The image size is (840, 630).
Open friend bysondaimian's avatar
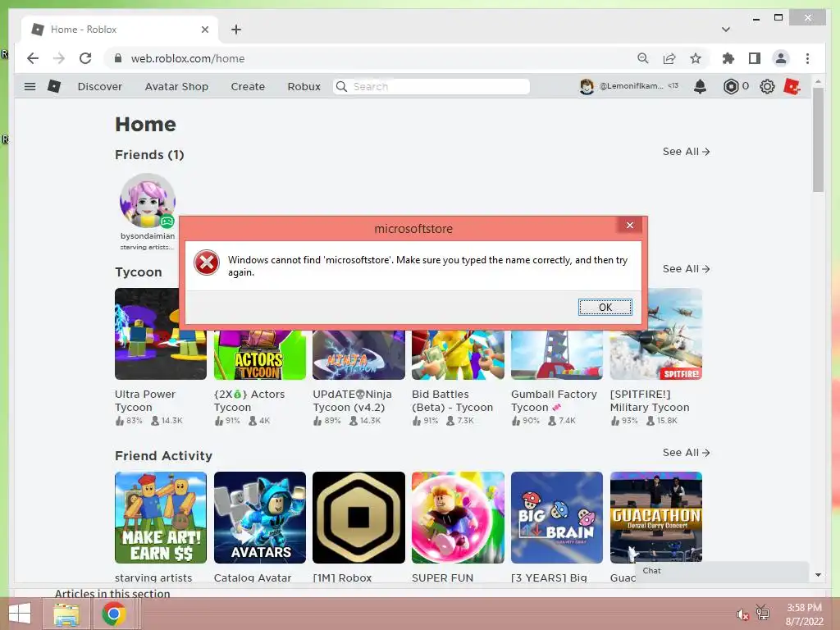pos(148,200)
